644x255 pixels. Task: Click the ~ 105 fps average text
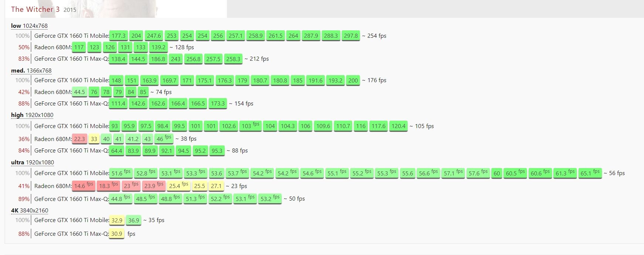(422, 126)
